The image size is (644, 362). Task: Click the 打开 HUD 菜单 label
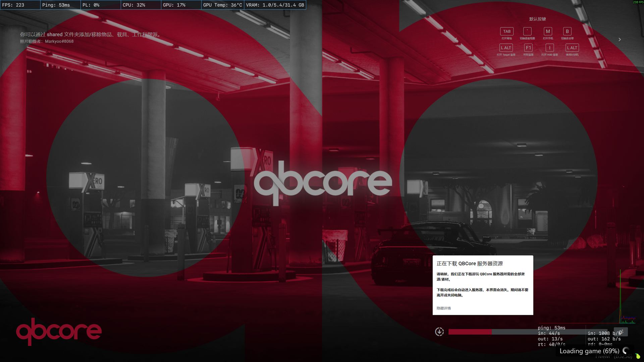pos(550,55)
